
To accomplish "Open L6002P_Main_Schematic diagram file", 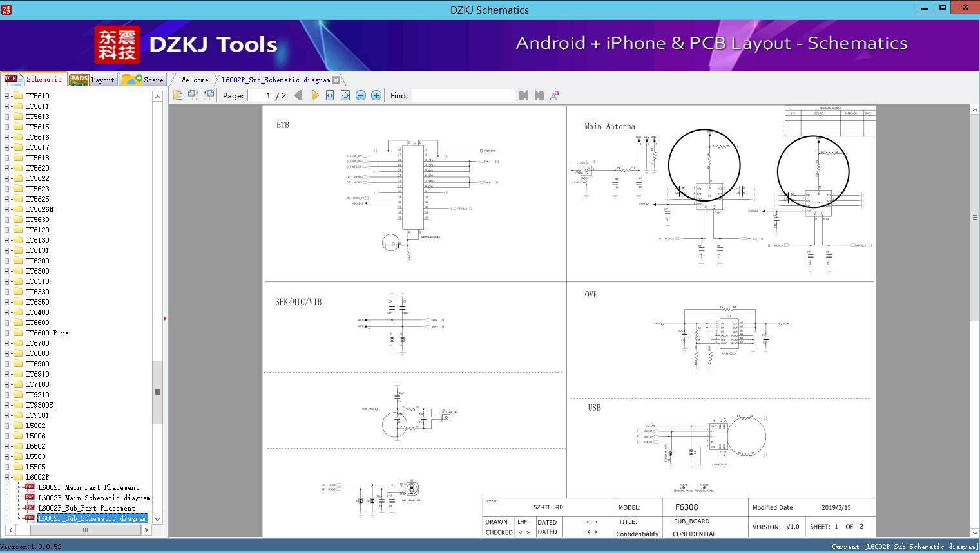I will (x=93, y=498).
